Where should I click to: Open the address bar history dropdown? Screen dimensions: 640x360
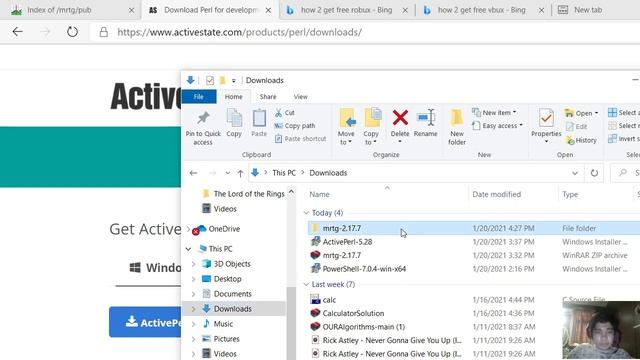[x=575, y=173]
